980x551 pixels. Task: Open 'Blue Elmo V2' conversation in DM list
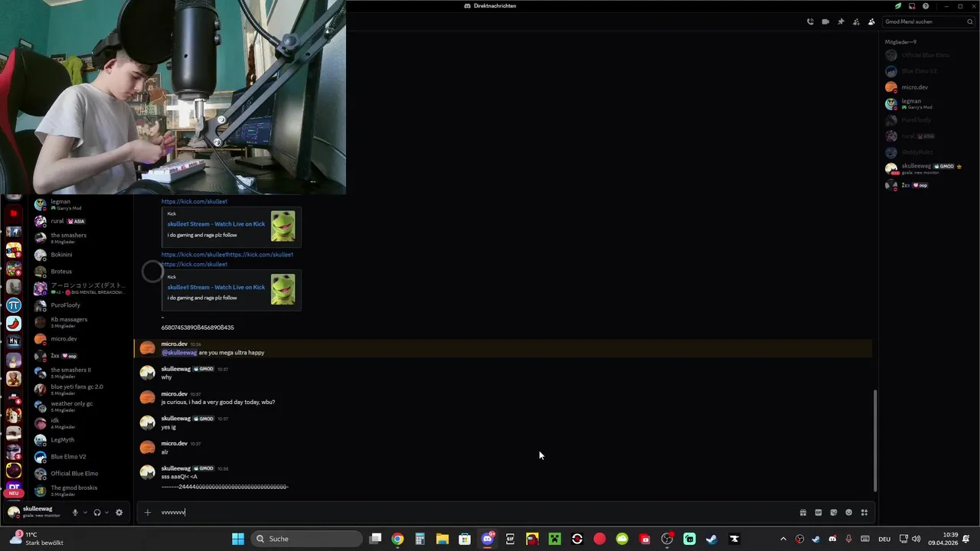pyautogui.click(x=80, y=457)
